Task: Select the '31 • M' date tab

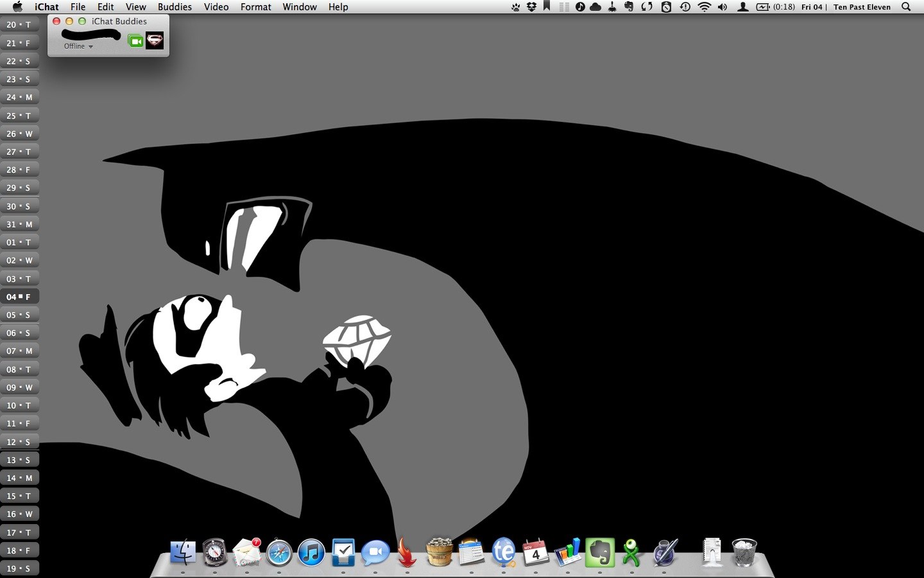Action: [x=19, y=224]
